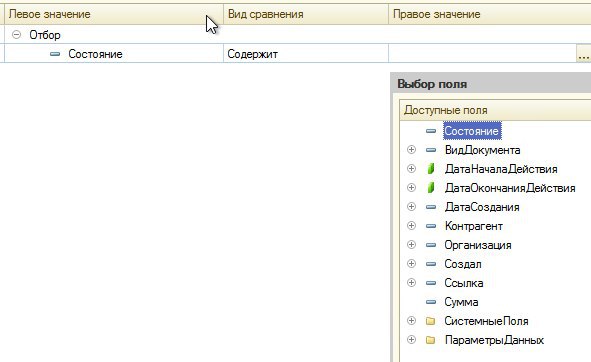
Task: Collapse the Отбор group
Action: click(16, 35)
